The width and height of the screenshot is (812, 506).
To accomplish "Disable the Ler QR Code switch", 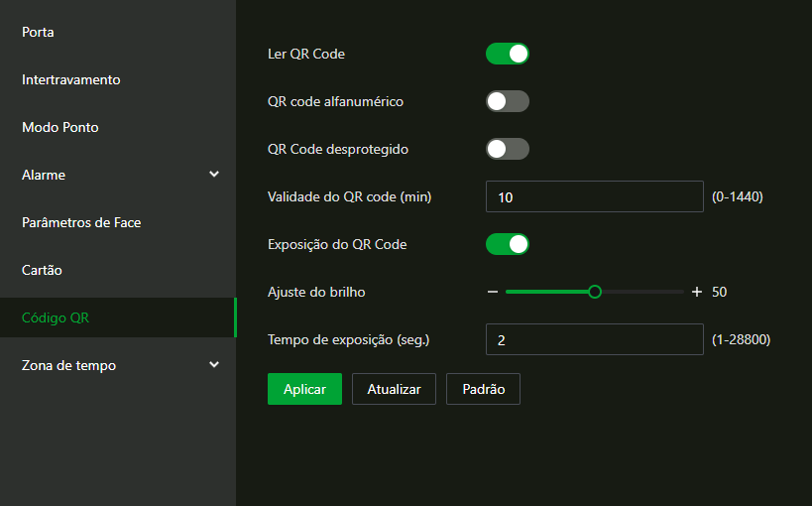I will click(x=508, y=54).
